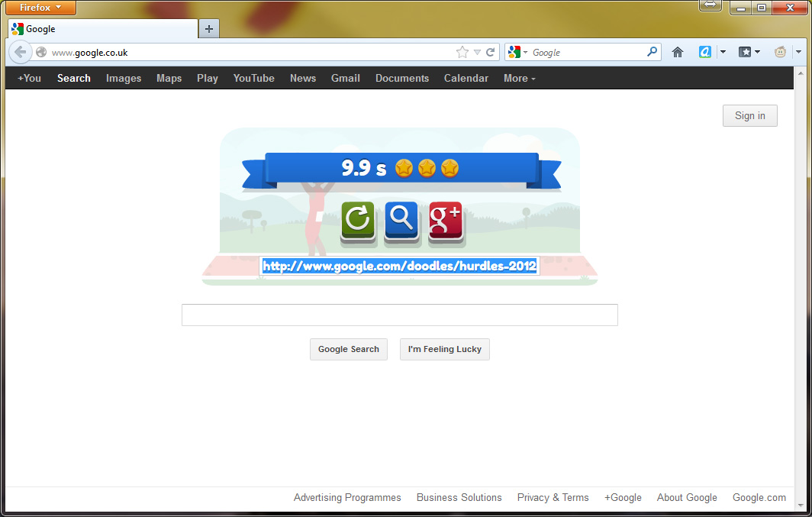Open Gmail in the Google bar
Viewport: 812px width, 517px height.
click(346, 78)
